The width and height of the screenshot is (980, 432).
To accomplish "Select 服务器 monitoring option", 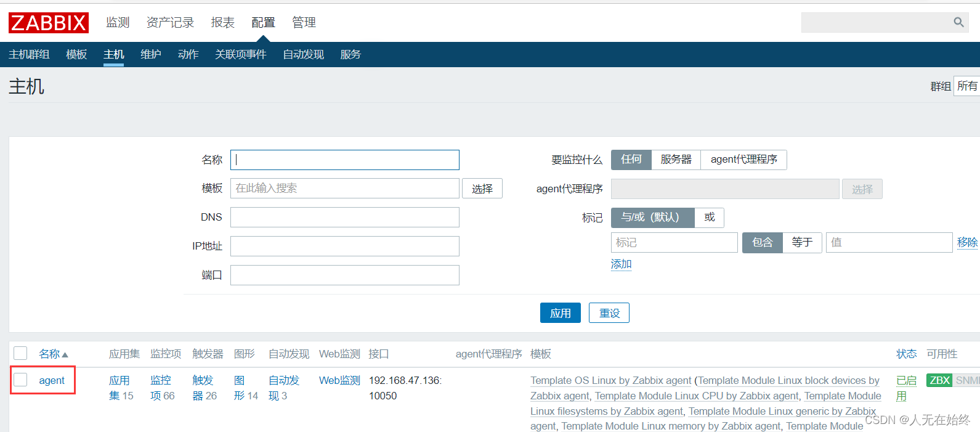I will point(676,160).
